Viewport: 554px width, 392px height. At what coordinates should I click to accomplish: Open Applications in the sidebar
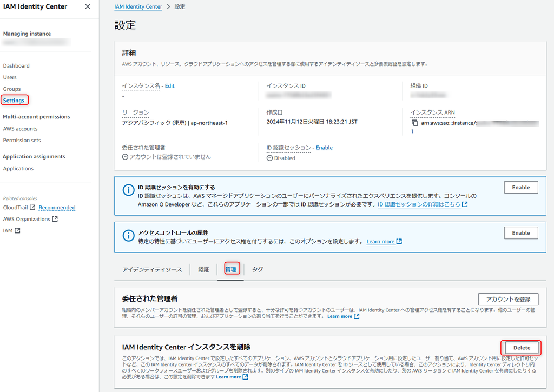[x=18, y=169]
